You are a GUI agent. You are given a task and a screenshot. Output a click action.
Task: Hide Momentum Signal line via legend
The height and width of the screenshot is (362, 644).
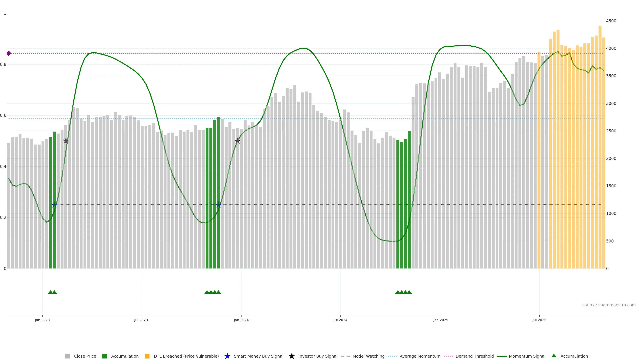pyautogui.click(x=527, y=356)
